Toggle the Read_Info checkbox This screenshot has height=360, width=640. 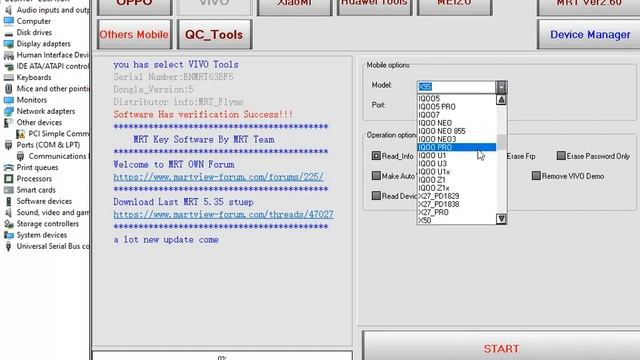(x=376, y=156)
